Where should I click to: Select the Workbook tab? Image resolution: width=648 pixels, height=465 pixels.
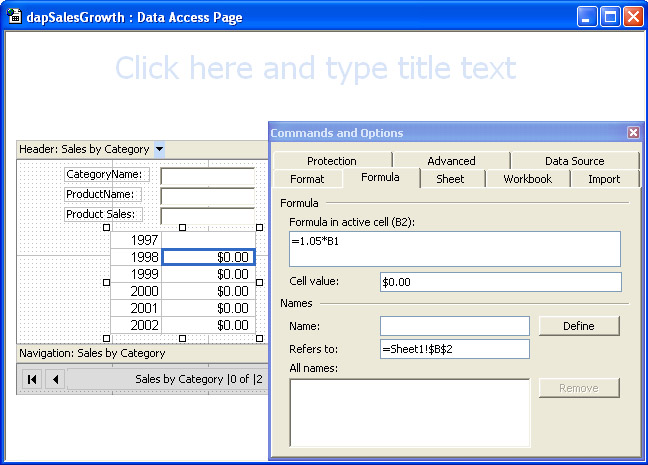pyautogui.click(x=527, y=179)
